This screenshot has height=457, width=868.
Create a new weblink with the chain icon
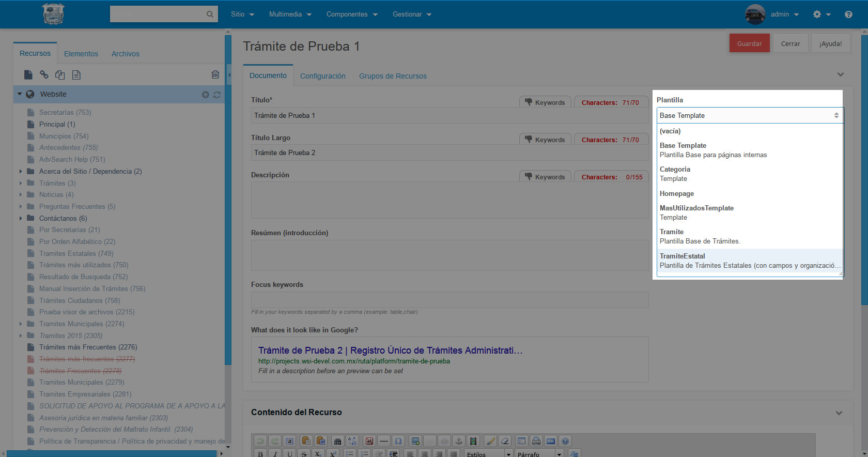point(44,75)
